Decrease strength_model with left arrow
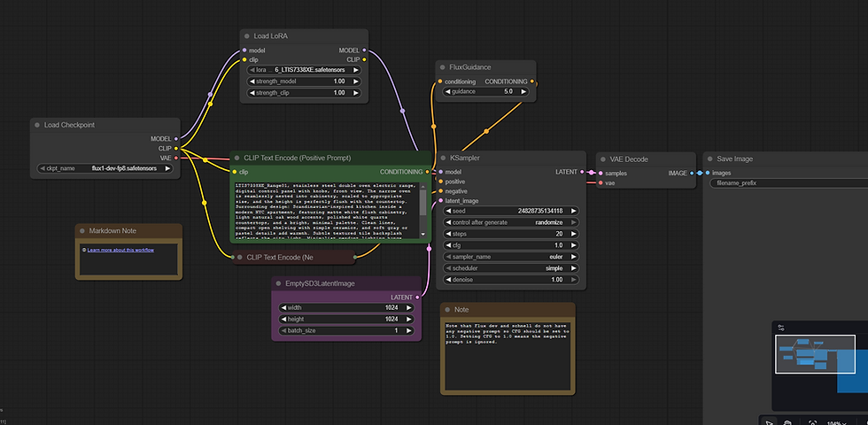868x425 pixels. coord(252,81)
